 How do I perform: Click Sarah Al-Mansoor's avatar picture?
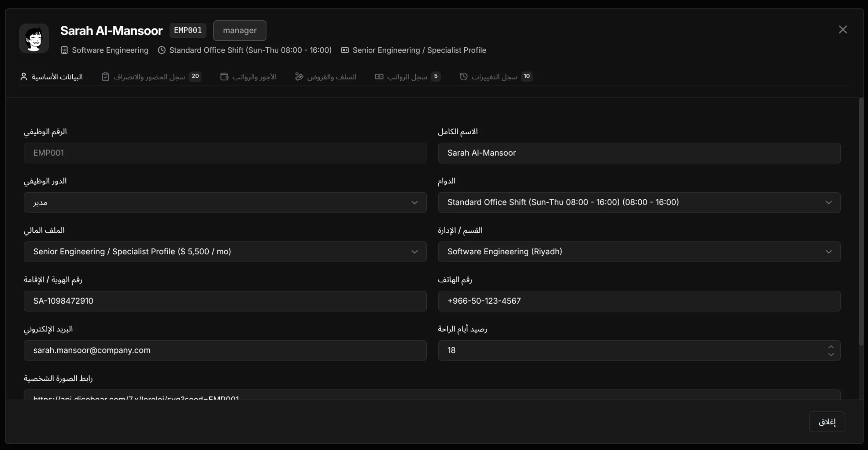(34, 38)
